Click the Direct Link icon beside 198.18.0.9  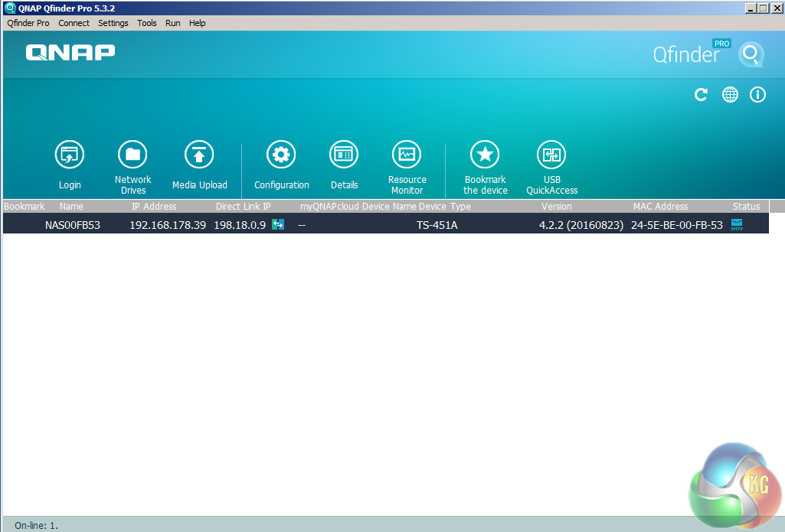[278, 225]
